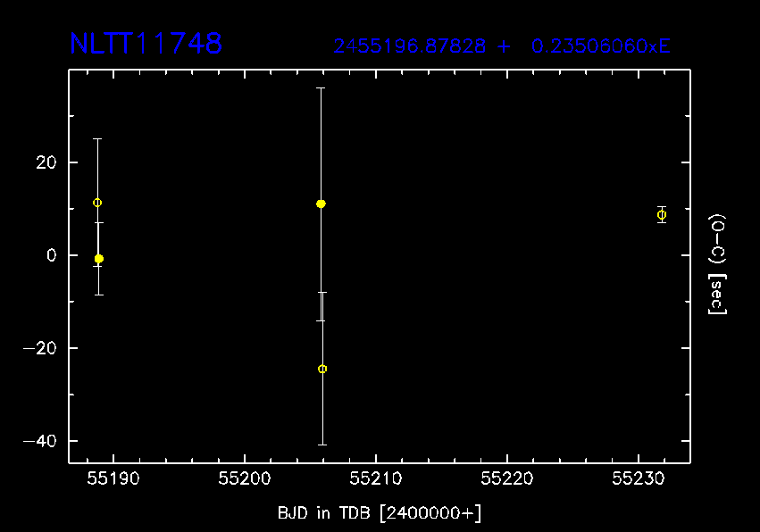Click the y-axis tick label -20
Viewport: 760px width, 532px height.
40,348
